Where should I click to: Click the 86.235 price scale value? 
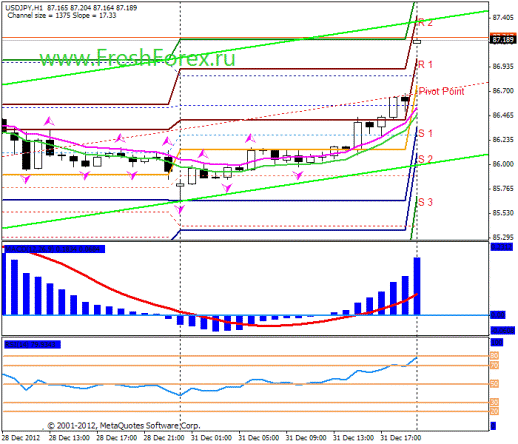click(x=503, y=139)
